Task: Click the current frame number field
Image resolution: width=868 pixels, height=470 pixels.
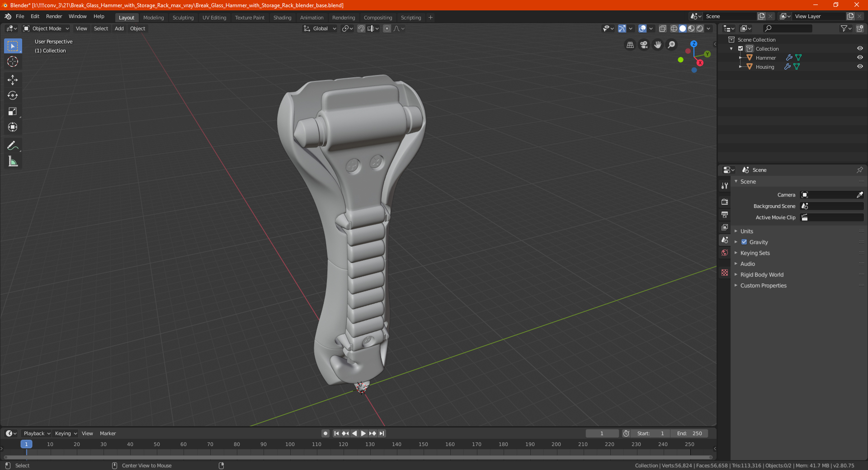Action: (x=602, y=433)
